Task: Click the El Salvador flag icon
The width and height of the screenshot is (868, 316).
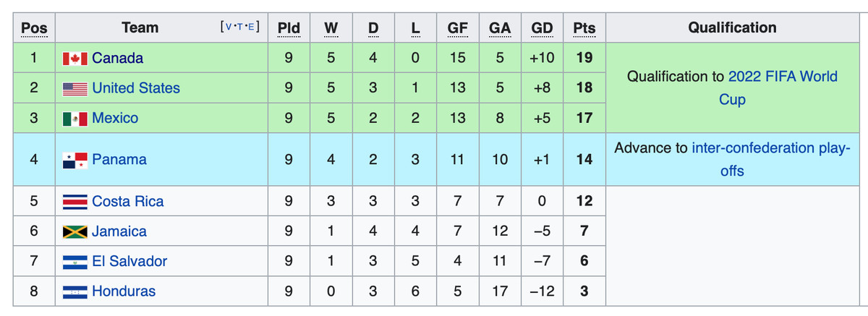Action: point(75,262)
